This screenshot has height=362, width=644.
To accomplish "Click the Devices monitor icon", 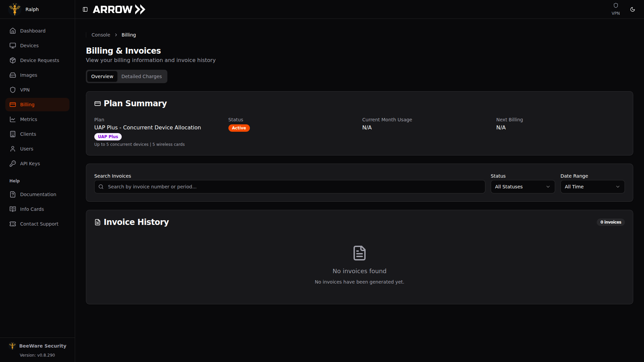I will (x=13, y=46).
